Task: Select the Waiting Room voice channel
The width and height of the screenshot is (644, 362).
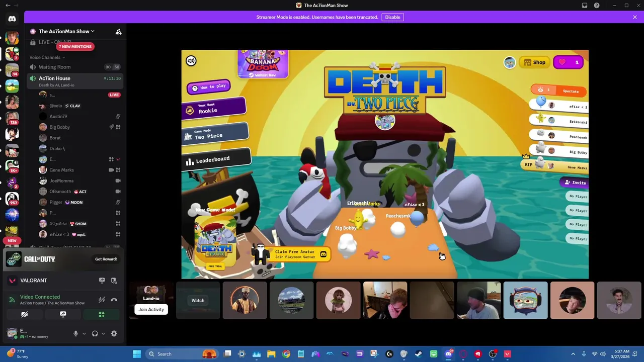Action: point(75,67)
